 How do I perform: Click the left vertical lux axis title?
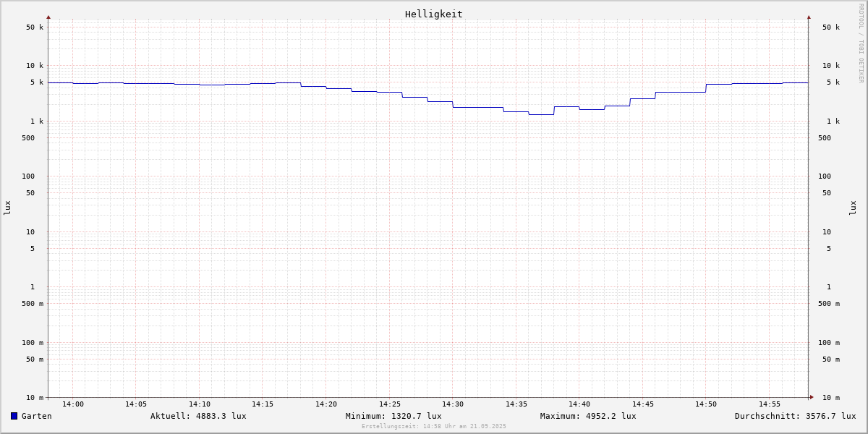point(7,208)
